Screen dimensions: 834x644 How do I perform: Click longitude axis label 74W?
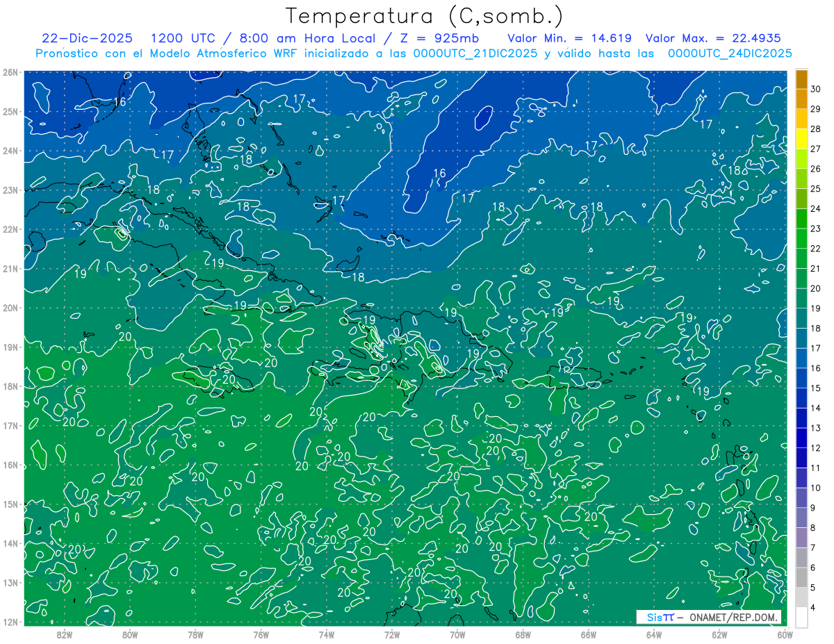327,634
